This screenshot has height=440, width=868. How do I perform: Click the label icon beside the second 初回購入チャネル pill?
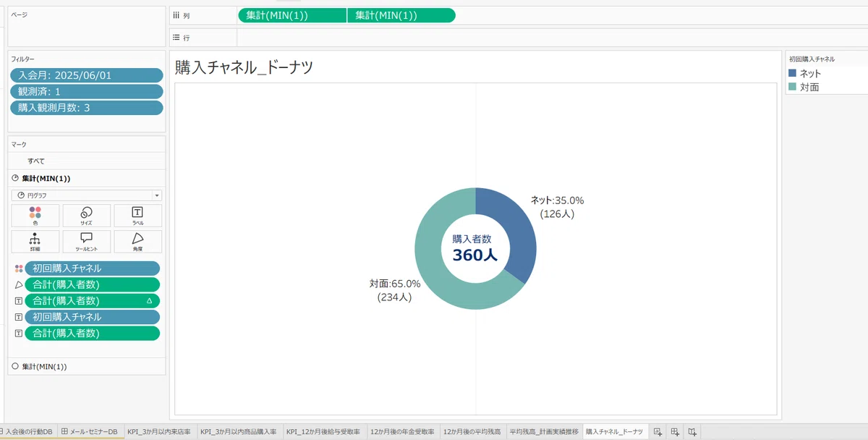click(x=19, y=317)
